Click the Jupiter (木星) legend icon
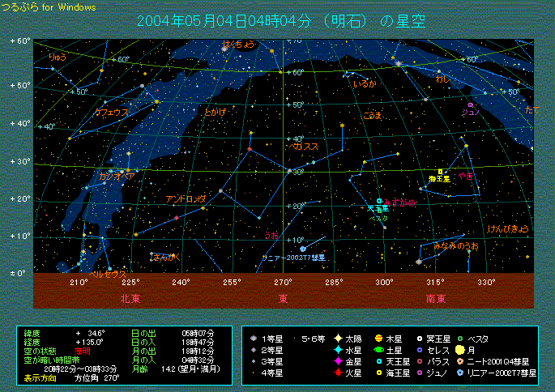The image size is (555, 392). tap(378, 339)
